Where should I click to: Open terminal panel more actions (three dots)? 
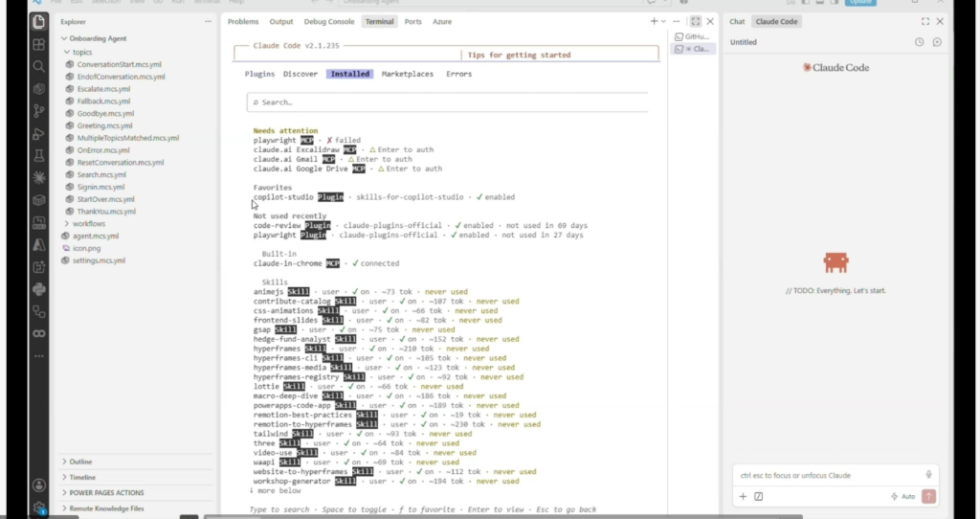676,21
